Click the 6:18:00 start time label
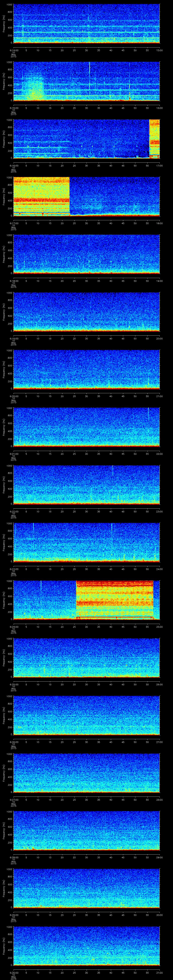Viewport: 173px width, 980px height. 14,281
